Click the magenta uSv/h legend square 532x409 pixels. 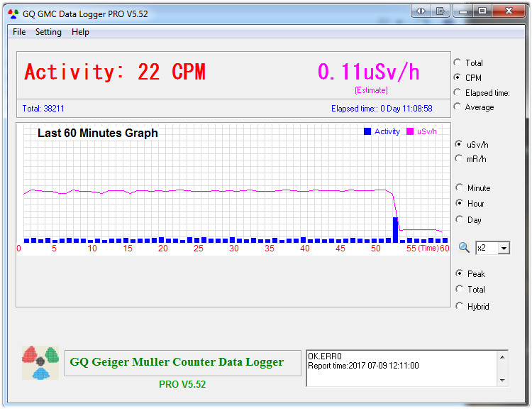tap(410, 131)
